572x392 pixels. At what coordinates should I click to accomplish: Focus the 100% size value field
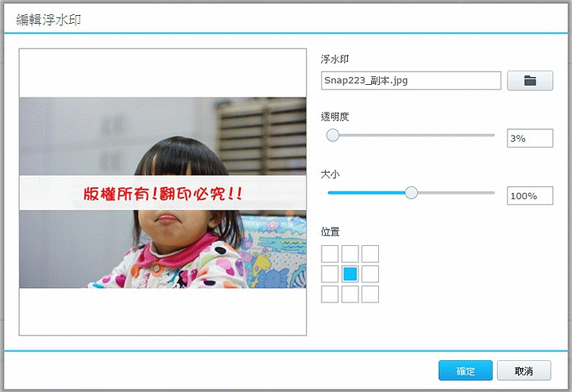(x=530, y=195)
